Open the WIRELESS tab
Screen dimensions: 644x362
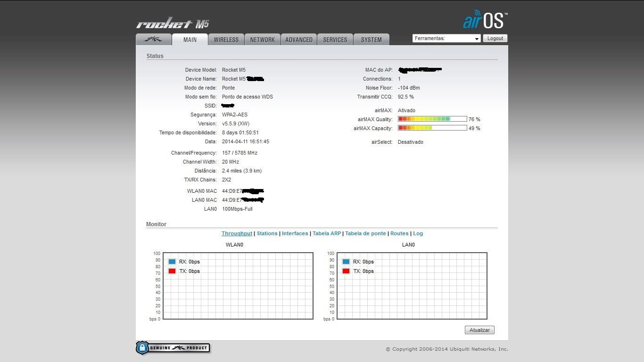226,40
